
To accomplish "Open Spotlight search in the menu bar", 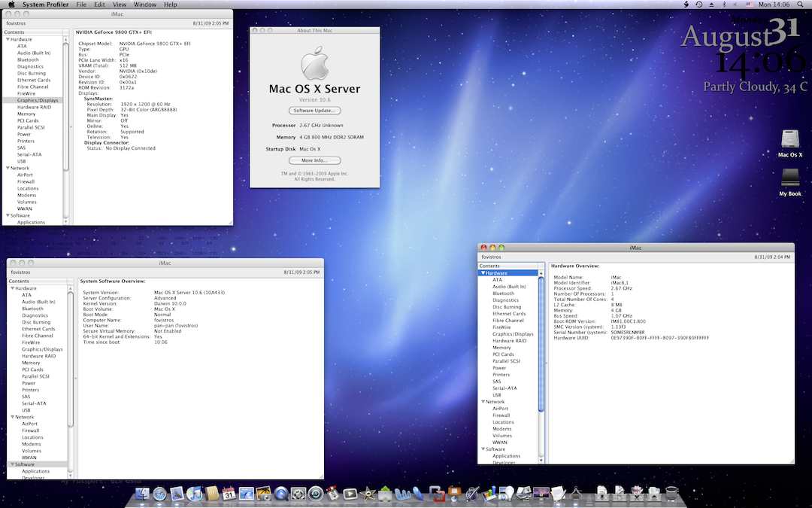I will pyautogui.click(x=801, y=5).
